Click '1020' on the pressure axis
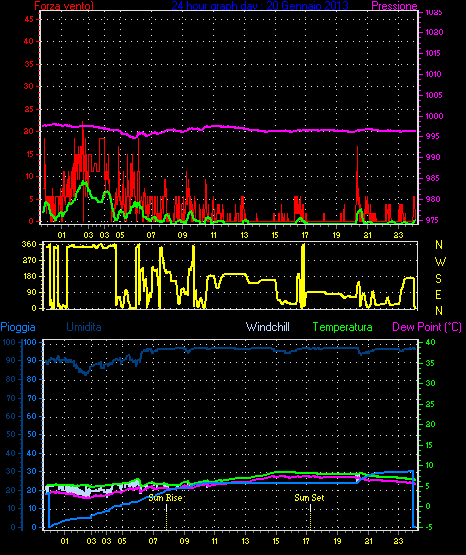Viewport: 466px width, 555px height. [434, 32]
